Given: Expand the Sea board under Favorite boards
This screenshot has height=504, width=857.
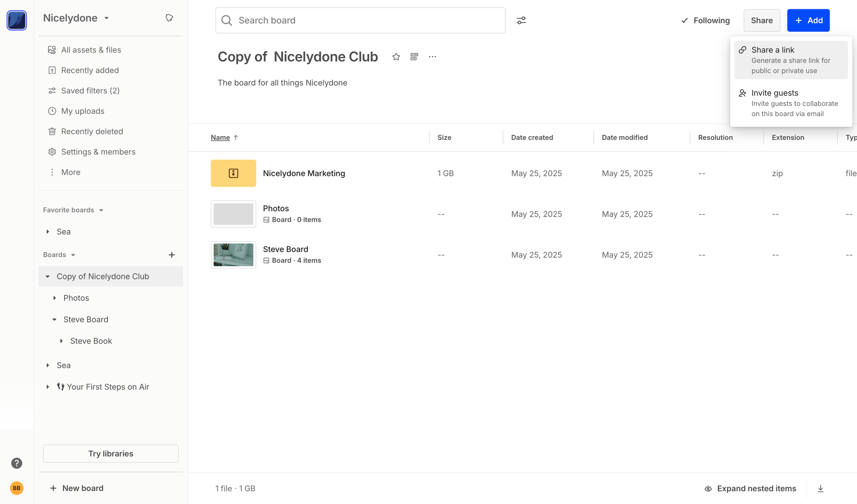Looking at the screenshot, I should coord(48,232).
